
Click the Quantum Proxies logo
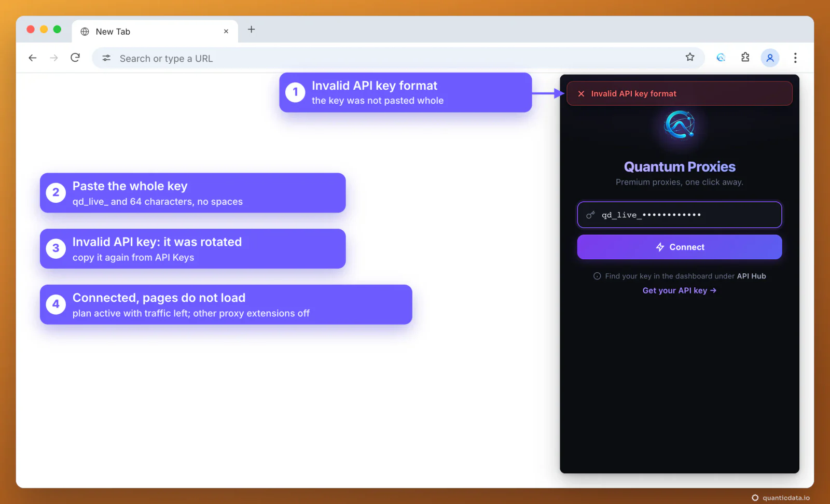pyautogui.click(x=680, y=125)
